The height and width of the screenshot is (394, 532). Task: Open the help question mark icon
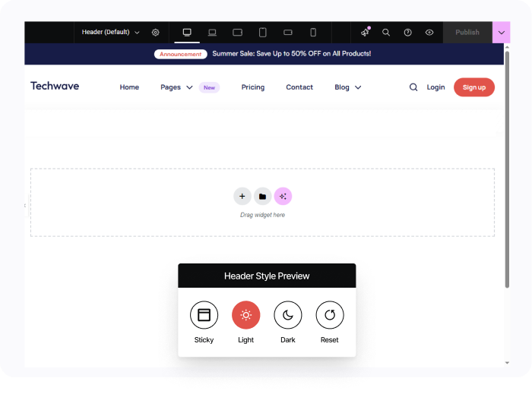(x=407, y=33)
